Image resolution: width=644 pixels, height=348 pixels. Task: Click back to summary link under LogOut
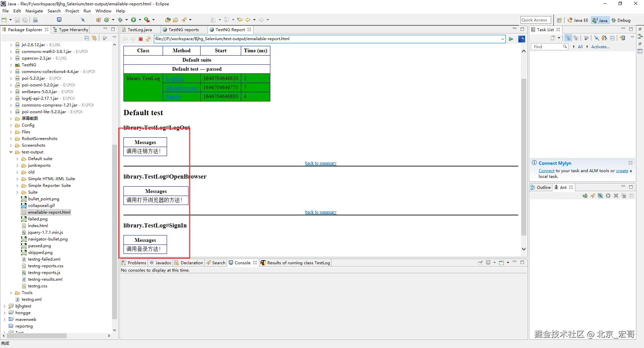321,163
